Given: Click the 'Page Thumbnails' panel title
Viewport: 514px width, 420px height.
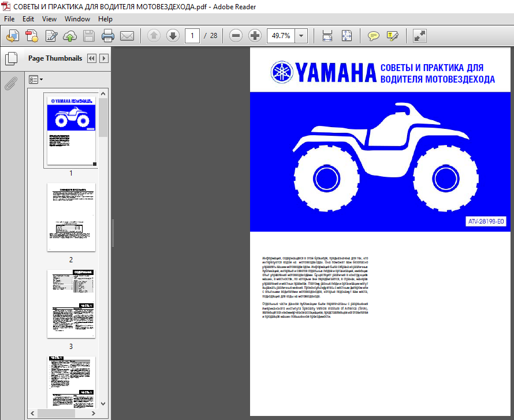Looking at the screenshot, I should [x=55, y=58].
